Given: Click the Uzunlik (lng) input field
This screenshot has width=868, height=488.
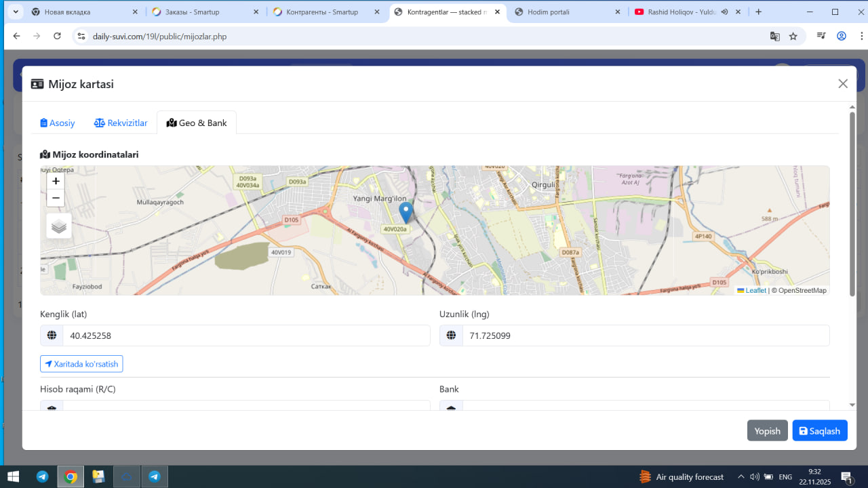Looking at the screenshot, I should [645, 335].
